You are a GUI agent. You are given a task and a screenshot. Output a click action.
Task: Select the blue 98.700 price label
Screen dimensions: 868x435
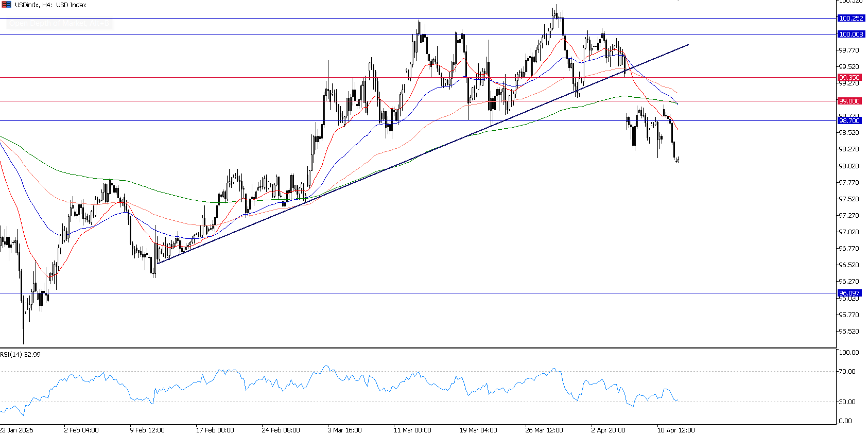(x=849, y=120)
